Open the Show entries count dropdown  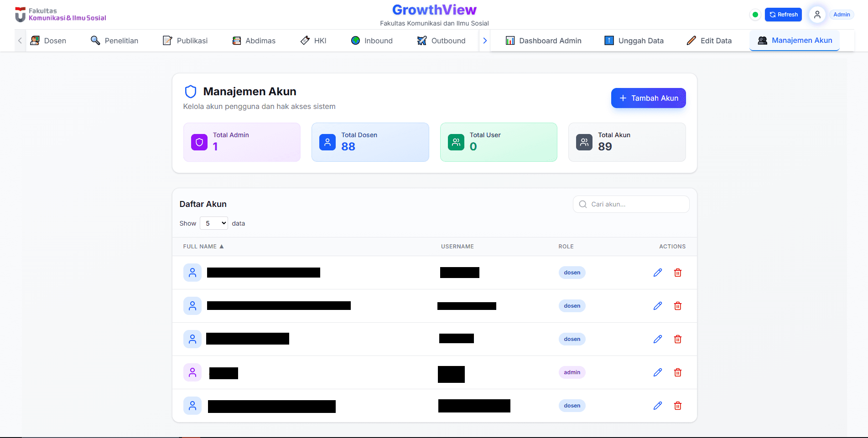tap(214, 223)
